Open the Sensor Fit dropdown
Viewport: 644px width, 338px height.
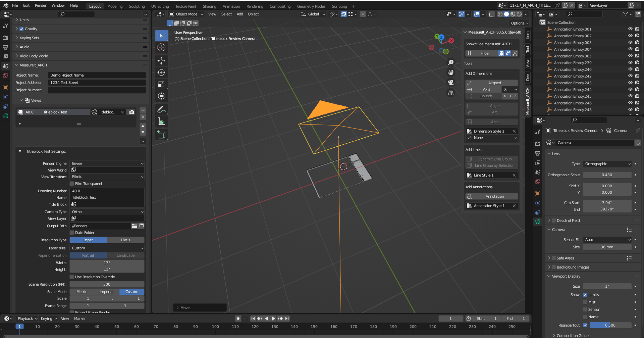pos(607,240)
